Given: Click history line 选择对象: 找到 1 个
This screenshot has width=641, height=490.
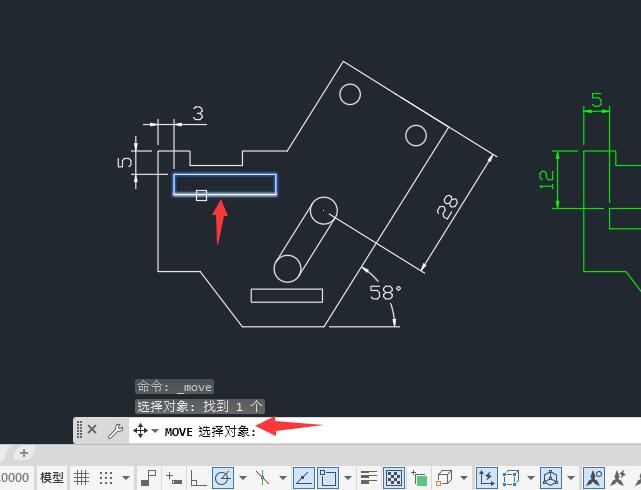Looking at the screenshot, I should 199,406.
